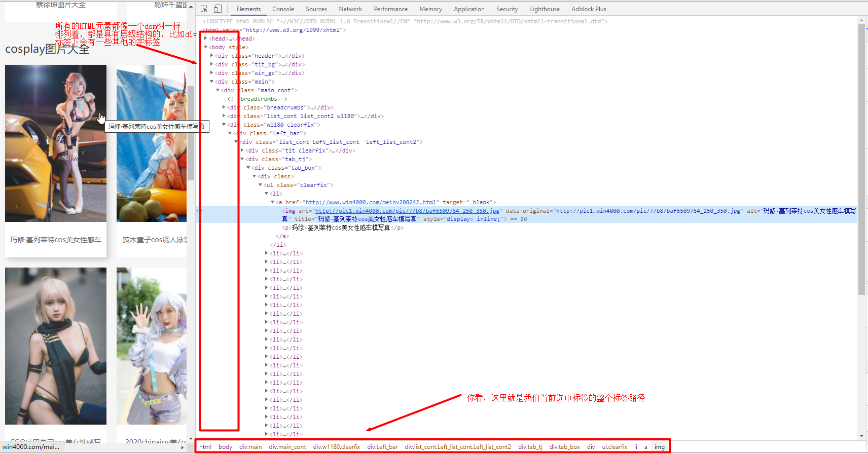Click the caption 玛修·基列莱特cos美女性感车

tap(56, 240)
